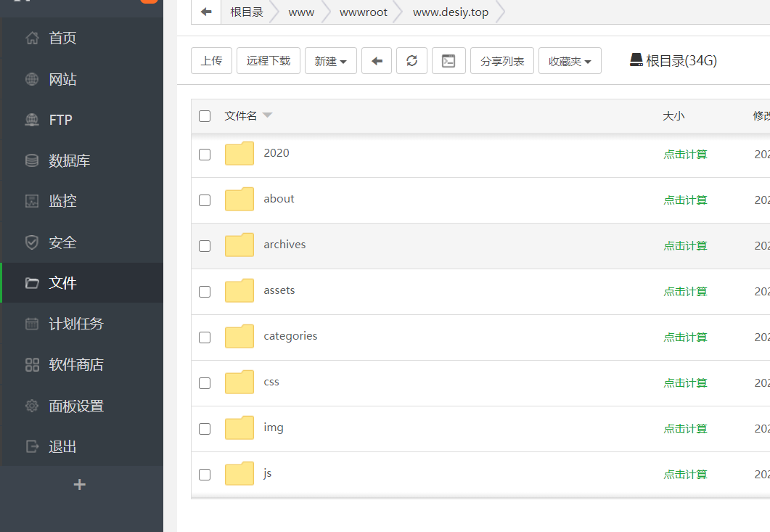Click the plus icon at sidebar bottom
The width and height of the screenshot is (770, 532).
pyautogui.click(x=80, y=485)
